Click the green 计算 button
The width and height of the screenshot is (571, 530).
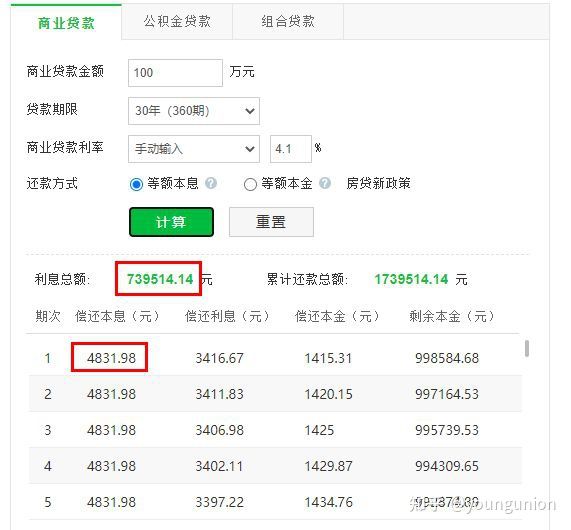pos(171,222)
